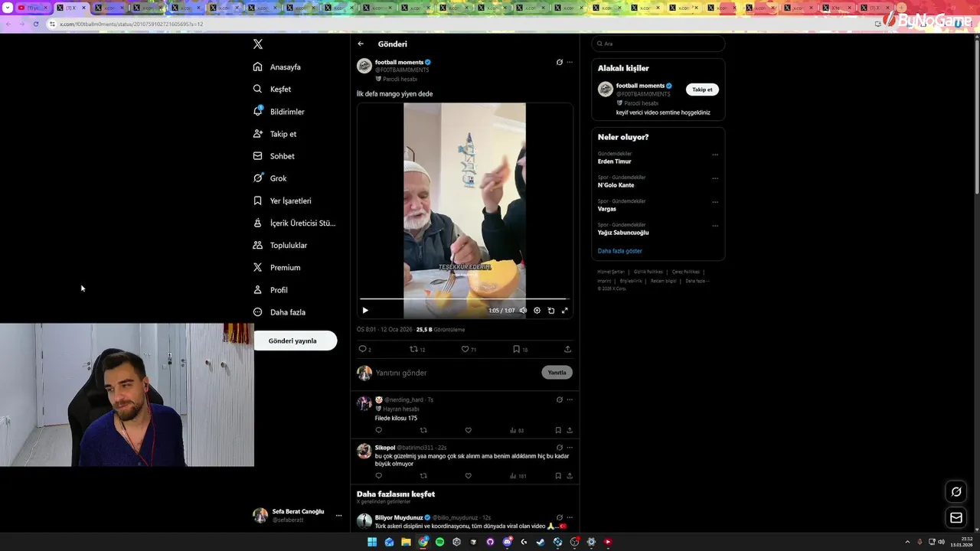Open Erden Timur trend options
Viewport: 980px width, 551px height.
(x=715, y=155)
